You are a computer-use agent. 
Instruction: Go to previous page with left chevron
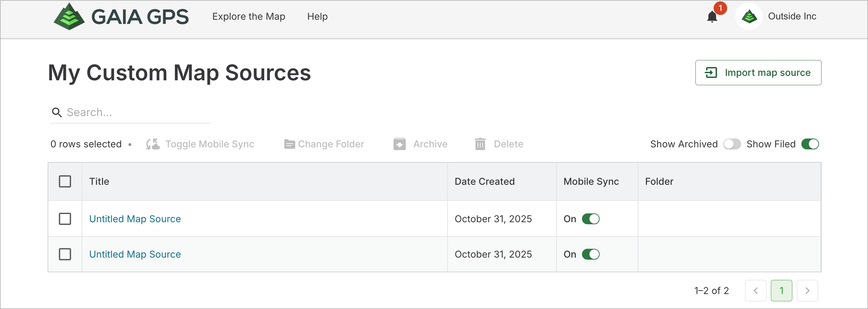pos(755,291)
